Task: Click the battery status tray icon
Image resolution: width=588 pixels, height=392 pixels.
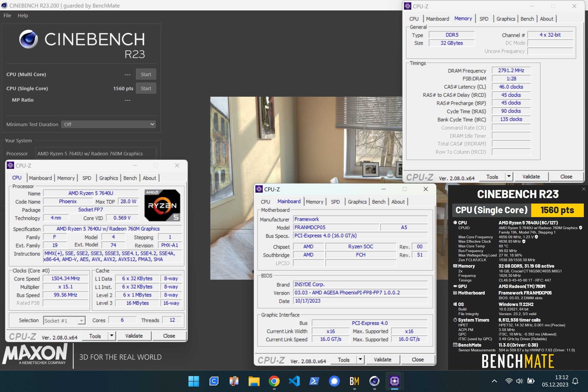Action: 531,381
